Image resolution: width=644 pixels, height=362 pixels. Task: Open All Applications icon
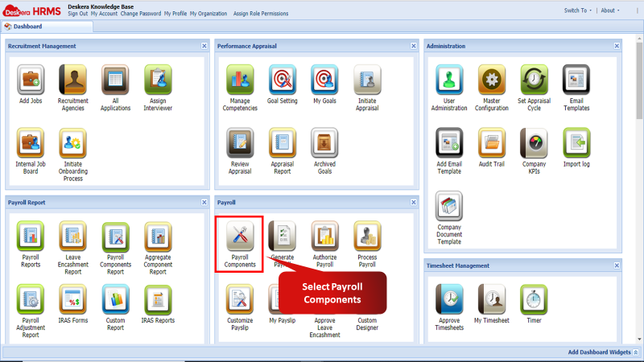(115, 79)
